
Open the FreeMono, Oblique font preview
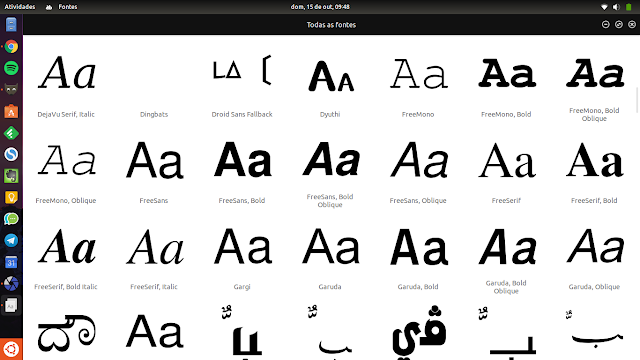[67, 160]
